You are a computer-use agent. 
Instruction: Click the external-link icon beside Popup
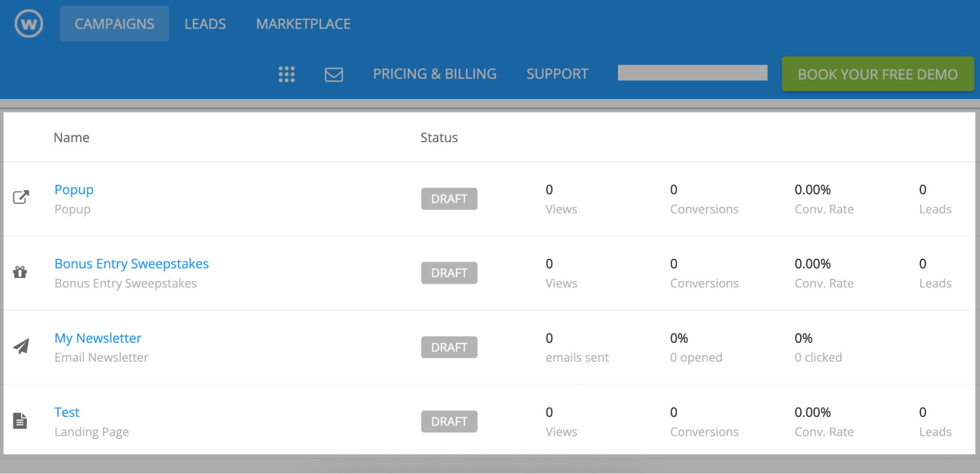[20, 197]
